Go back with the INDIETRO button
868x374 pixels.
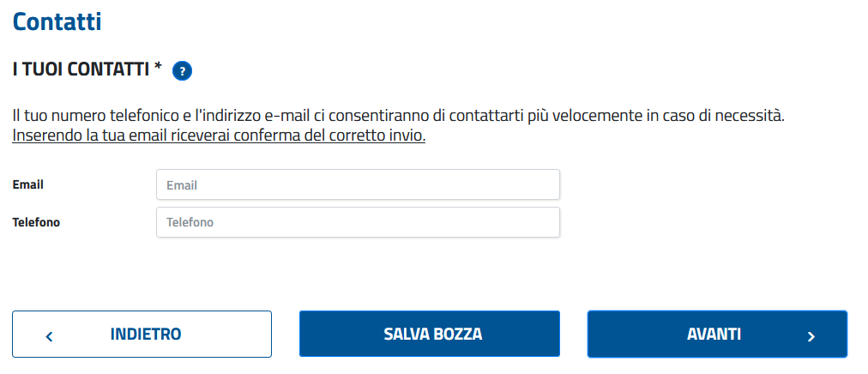point(142,335)
